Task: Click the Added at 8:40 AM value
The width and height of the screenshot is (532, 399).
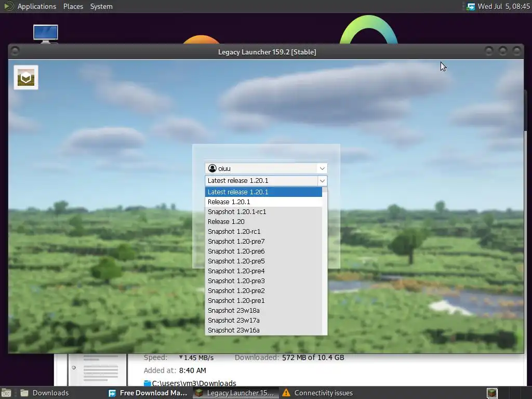Action: [x=192, y=370]
